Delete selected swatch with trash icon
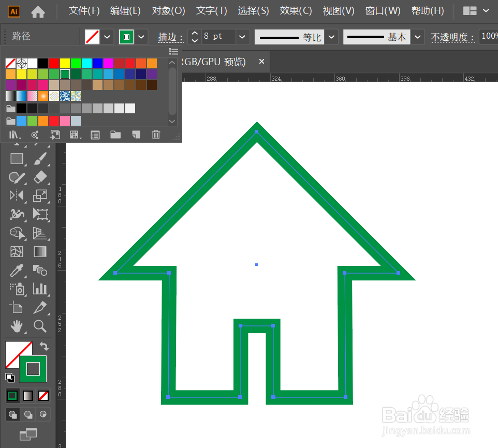The image size is (498, 448). coord(156,135)
